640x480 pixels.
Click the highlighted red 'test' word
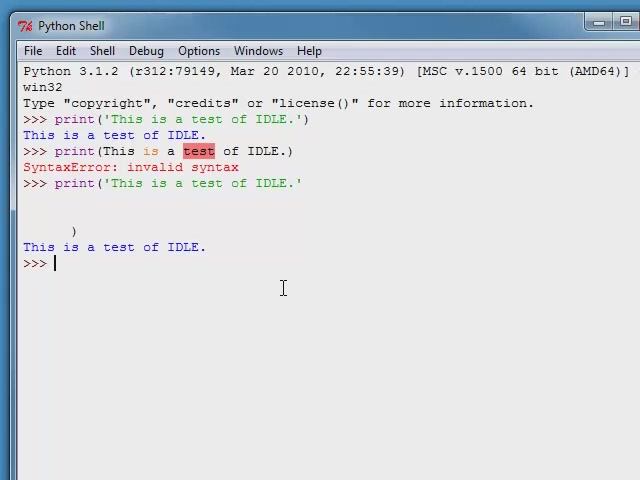tap(199, 151)
